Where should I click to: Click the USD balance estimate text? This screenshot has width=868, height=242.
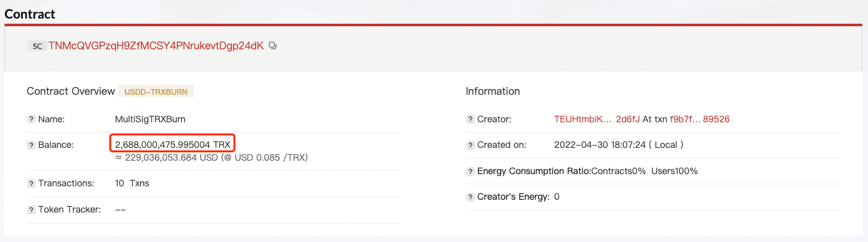point(211,157)
